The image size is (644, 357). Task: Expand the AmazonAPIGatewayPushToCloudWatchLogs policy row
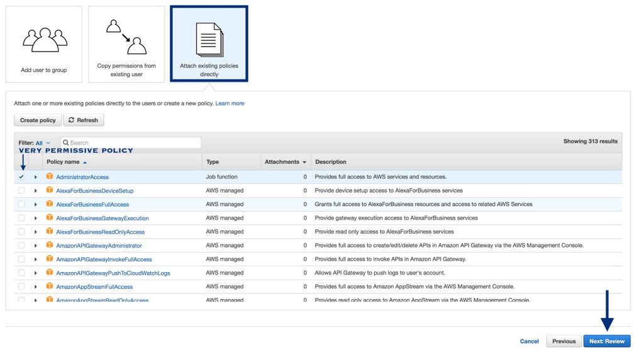coord(36,273)
